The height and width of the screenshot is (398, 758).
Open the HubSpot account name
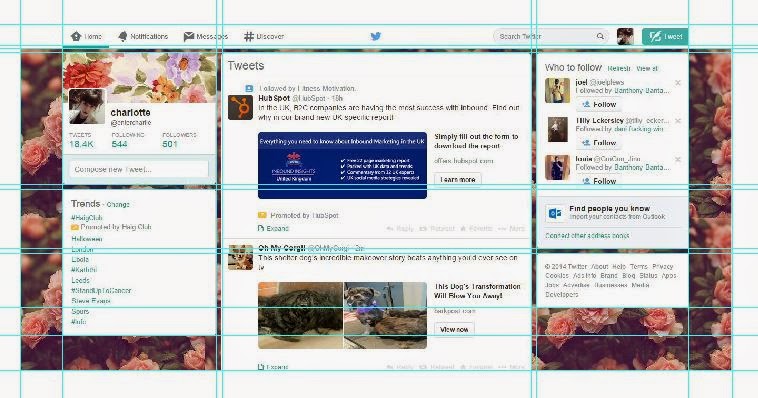pos(274,98)
